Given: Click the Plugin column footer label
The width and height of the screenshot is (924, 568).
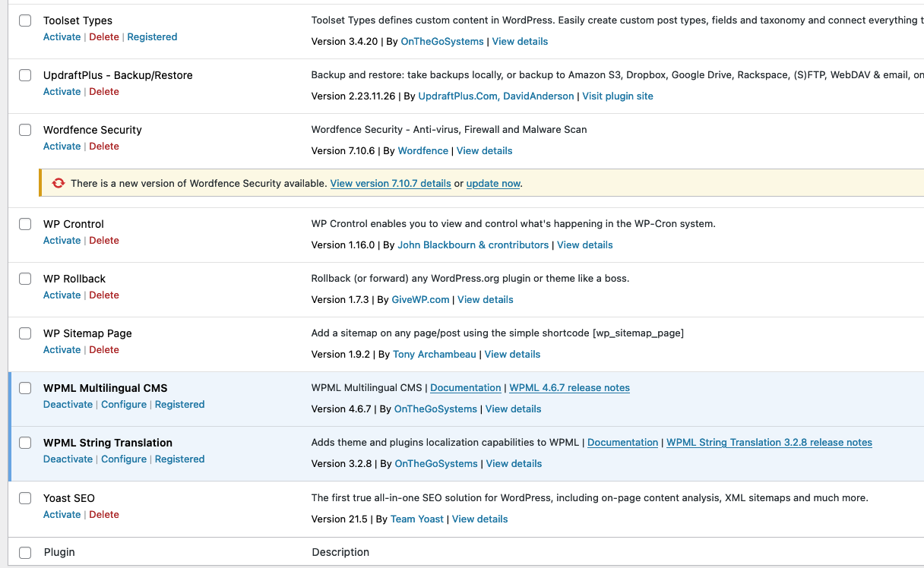Looking at the screenshot, I should [x=59, y=552].
